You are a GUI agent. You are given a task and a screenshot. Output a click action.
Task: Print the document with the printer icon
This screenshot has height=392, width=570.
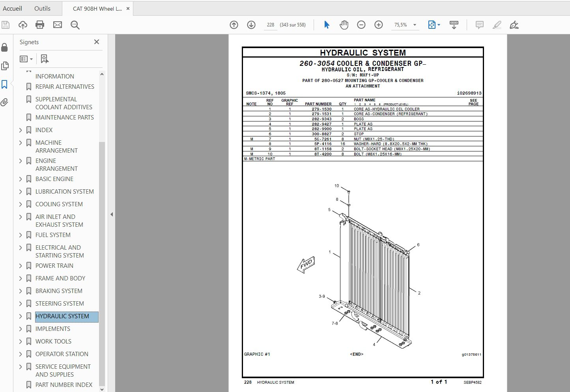click(40, 25)
